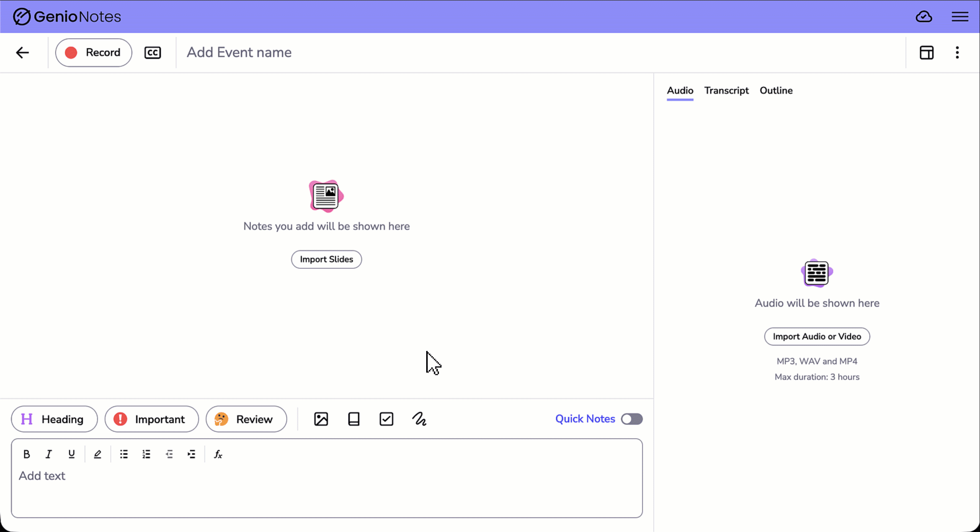Click 'Max duration: 3 hours' text

point(817,377)
